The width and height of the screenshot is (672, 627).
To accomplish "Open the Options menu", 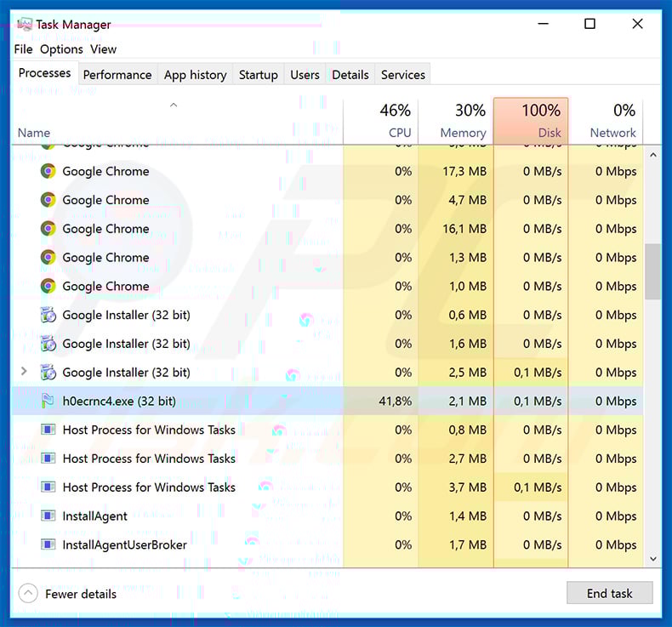I will coord(61,49).
